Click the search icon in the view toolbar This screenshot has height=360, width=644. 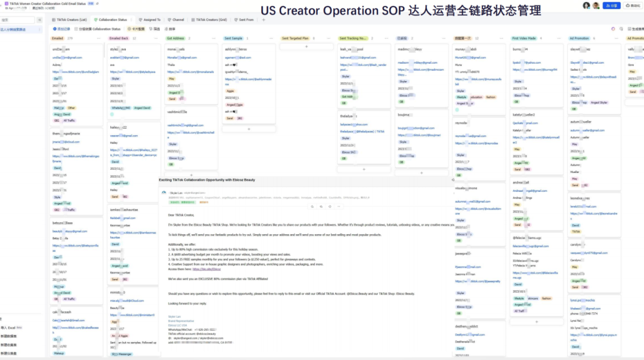pos(621,29)
